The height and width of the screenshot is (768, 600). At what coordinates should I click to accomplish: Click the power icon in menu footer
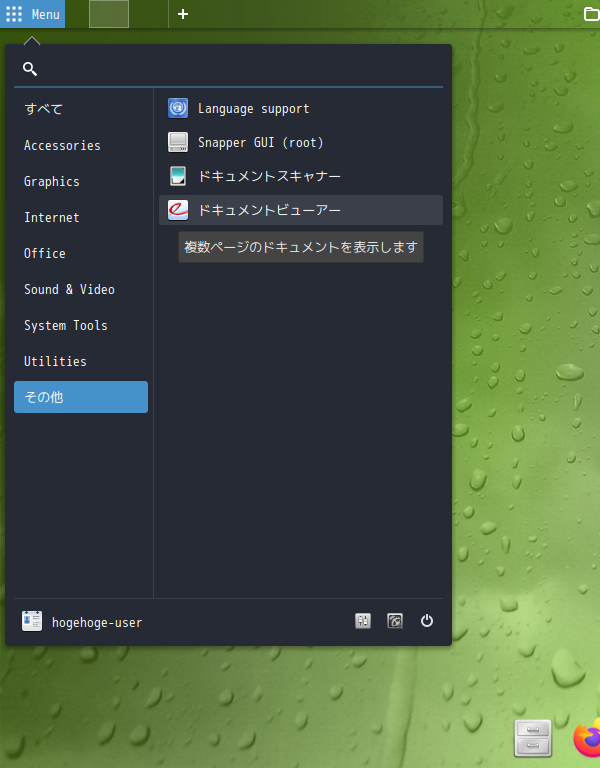point(427,621)
